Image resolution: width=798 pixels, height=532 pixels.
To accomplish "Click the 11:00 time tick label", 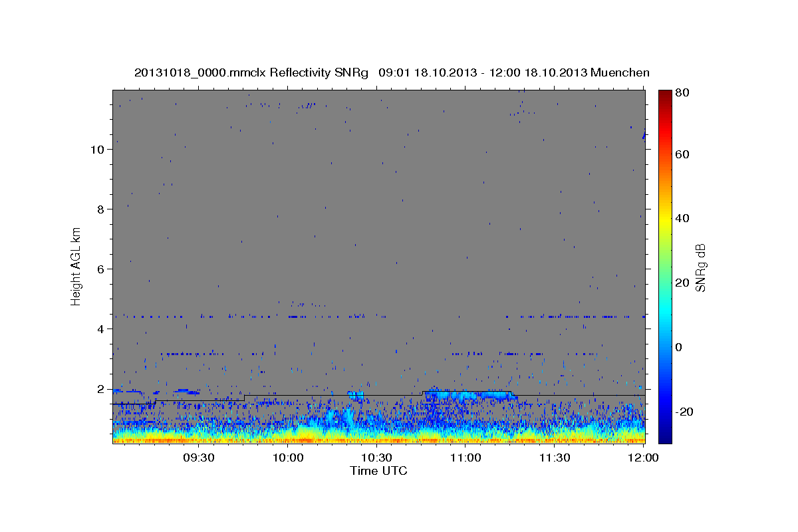I will click(465, 458).
